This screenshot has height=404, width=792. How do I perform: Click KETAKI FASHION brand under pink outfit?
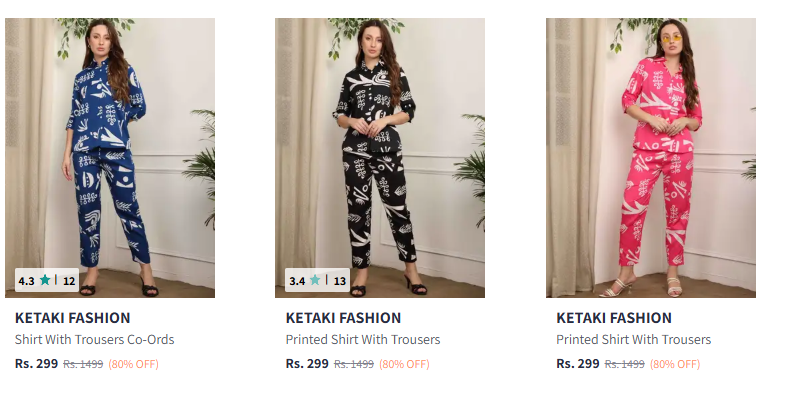click(614, 318)
